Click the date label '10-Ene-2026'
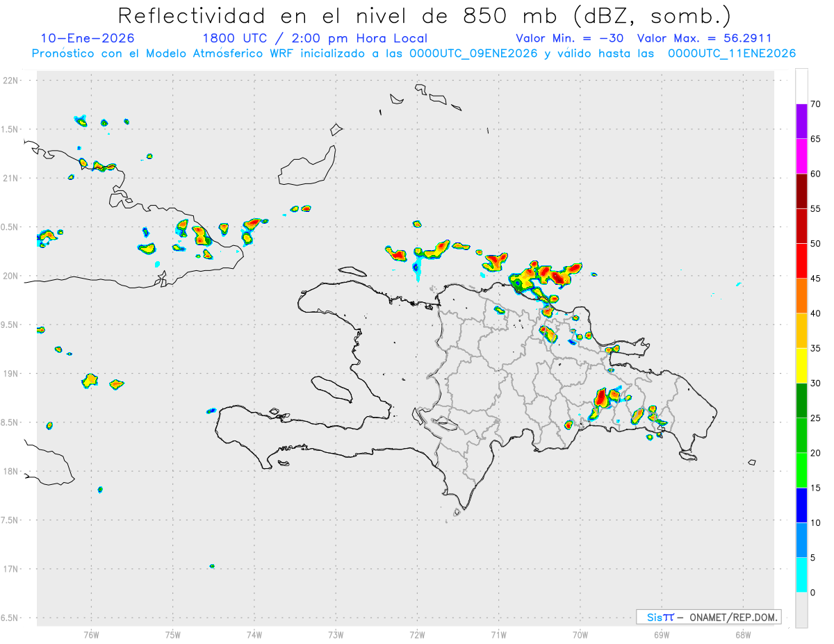This screenshot has width=834, height=644. click(x=88, y=38)
